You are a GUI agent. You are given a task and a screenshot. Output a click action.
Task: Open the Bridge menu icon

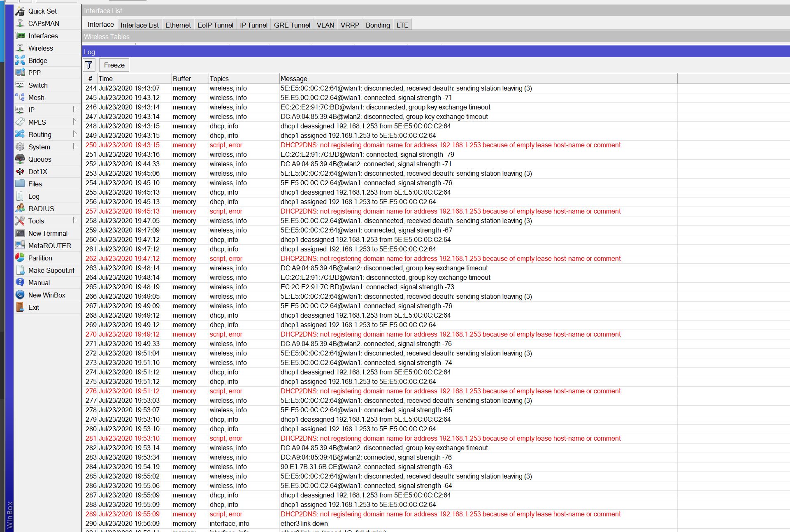tap(20, 60)
